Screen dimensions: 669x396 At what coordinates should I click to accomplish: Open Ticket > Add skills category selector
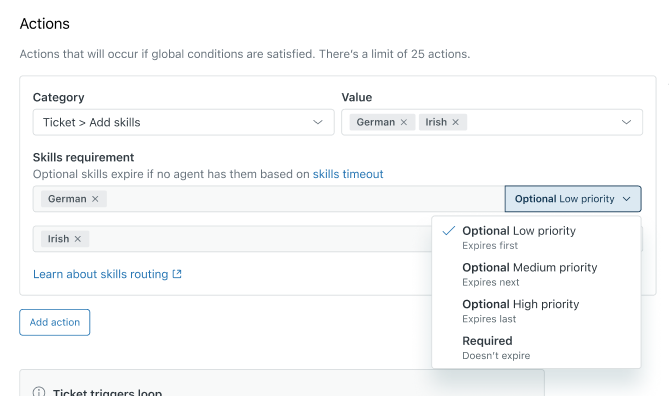[183, 122]
